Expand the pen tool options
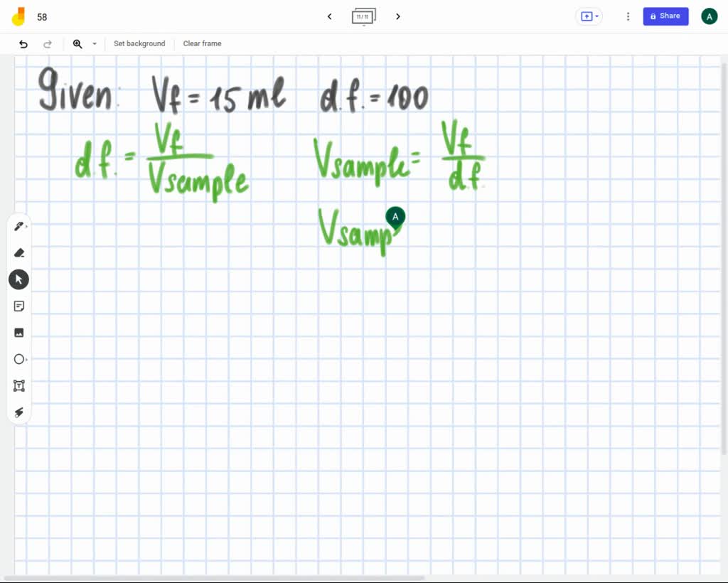Viewport: 728px width, 583px height. pos(27,226)
